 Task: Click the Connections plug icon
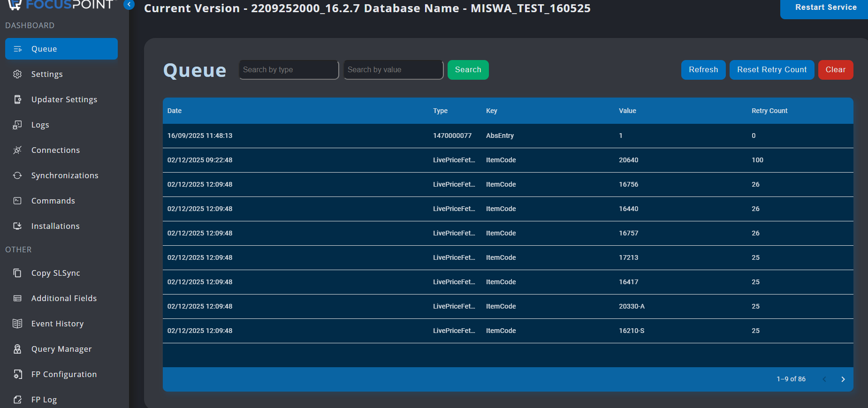(17, 150)
